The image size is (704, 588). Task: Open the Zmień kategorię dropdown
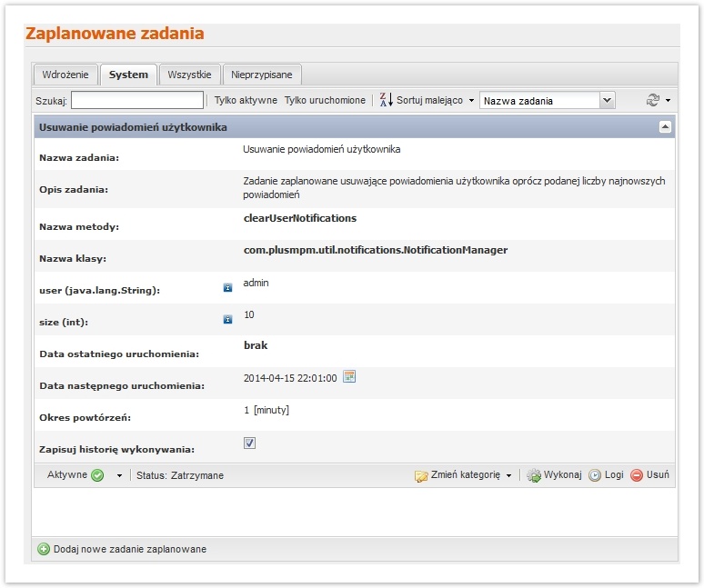click(x=464, y=475)
